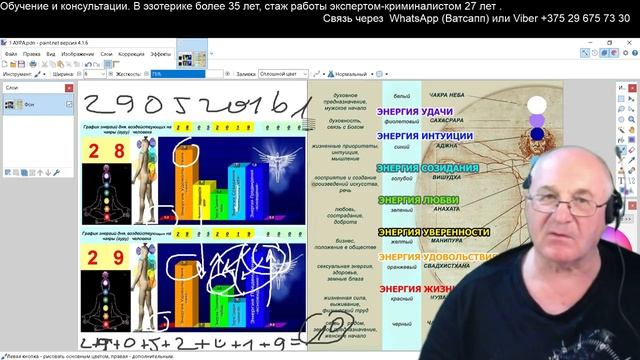This screenshot has width=640, height=360.
Task: Select the Rectangle Select tool
Action: (x=621, y=99)
